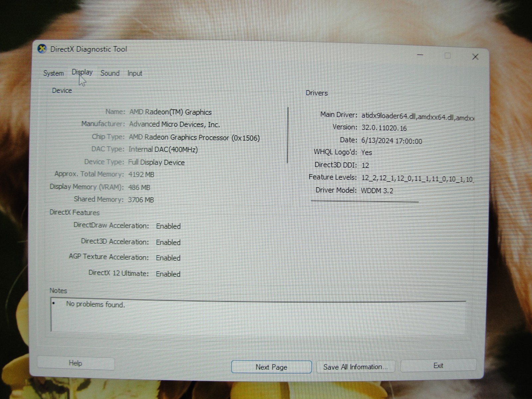
Task: Click the Next Page button
Action: [x=271, y=367]
